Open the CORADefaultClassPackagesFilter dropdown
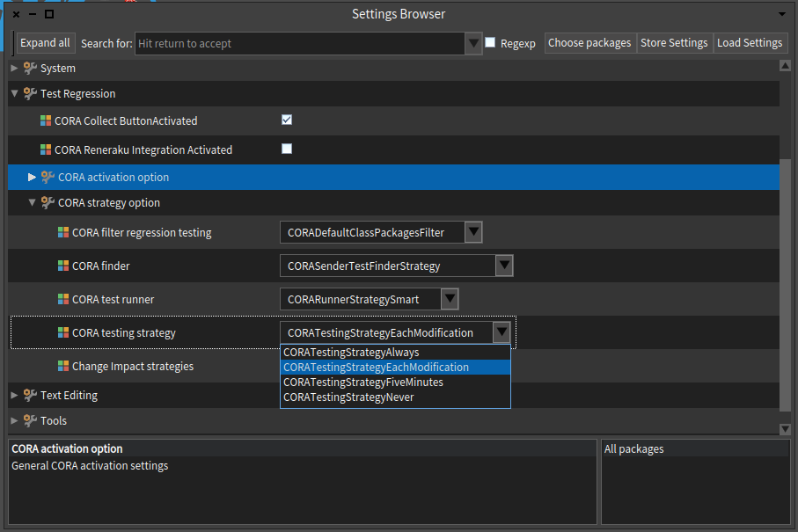This screenshot has width=798, height=532. (473, 232)
